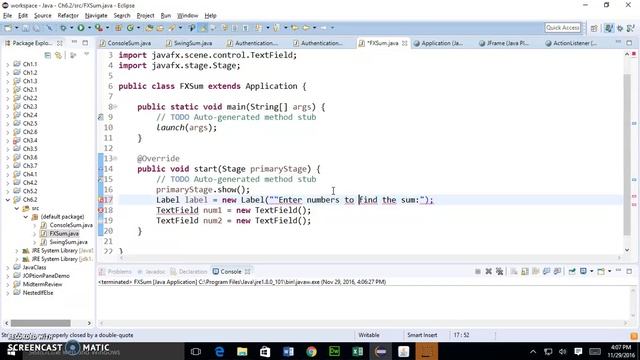Click the error marker on line 17

(101, 200)
